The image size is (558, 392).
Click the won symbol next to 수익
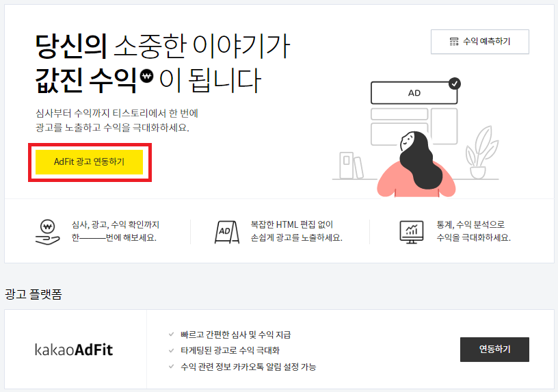coord(146,76)
